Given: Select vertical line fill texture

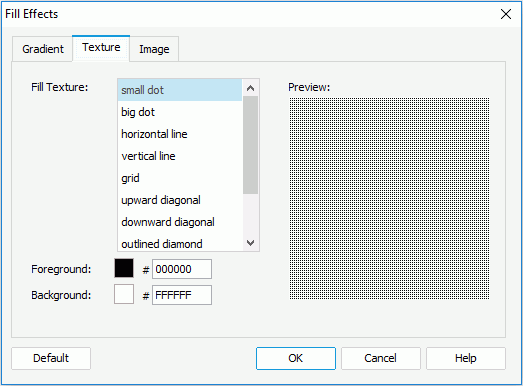Looking at the screenshot, I should coord(180,156).
